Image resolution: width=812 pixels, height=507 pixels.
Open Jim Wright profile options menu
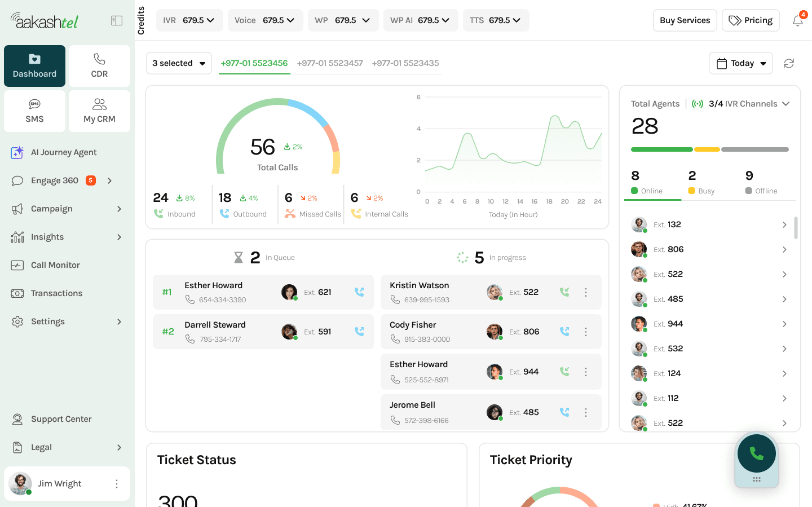pyautogui.click(x=117, y=484)
